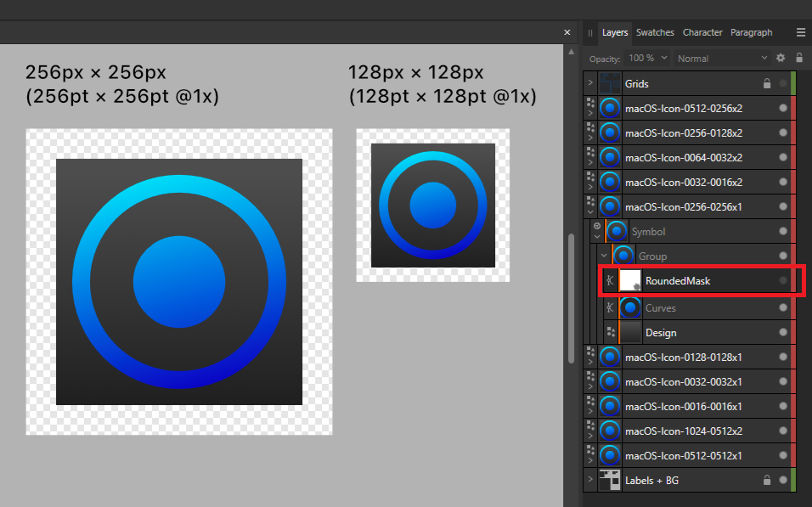Expand the Grids layer
Viewport: 812px width, 507px height.
[590, 84]
